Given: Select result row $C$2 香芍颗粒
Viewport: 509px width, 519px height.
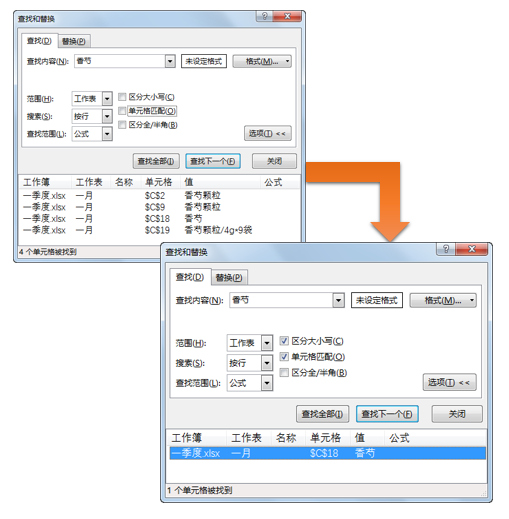Looking at the screenshot, I should (x=159, y=195).
